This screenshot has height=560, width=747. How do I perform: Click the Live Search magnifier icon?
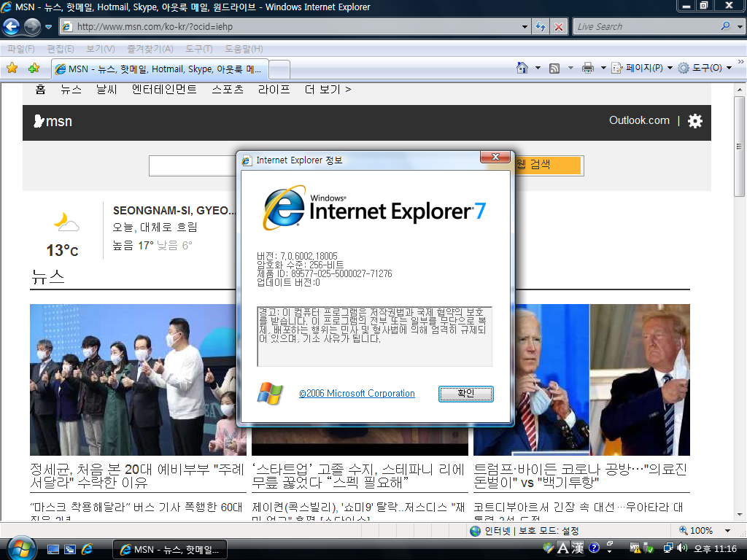tap(726, 26)
